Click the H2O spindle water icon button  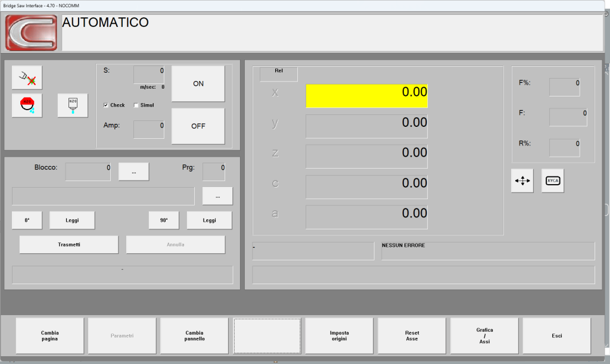coord(73,105)
